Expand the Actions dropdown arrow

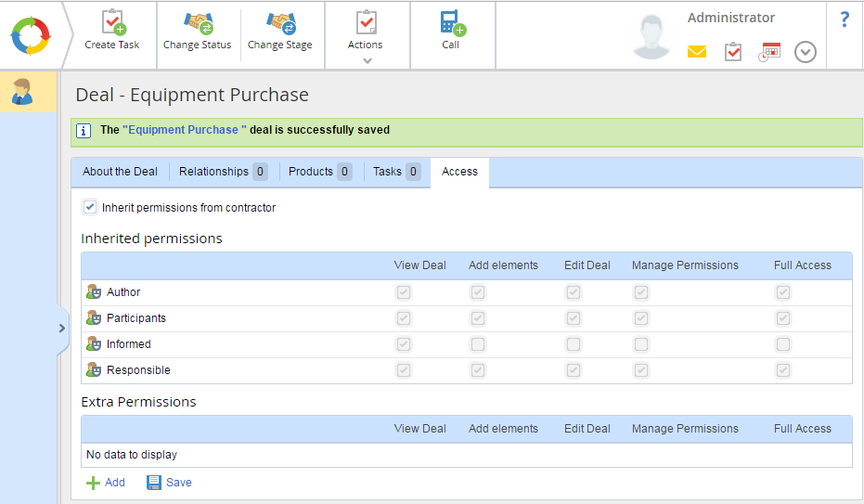[x=367, y=60]
